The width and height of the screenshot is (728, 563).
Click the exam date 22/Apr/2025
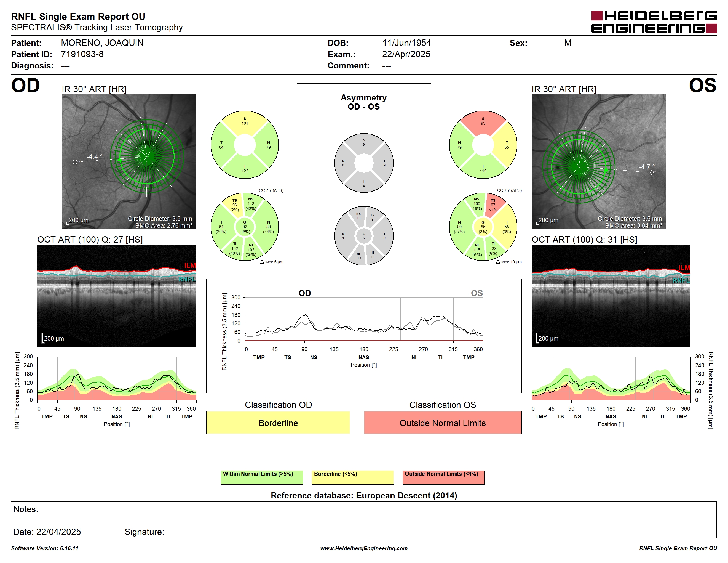(x=406, y=54)
